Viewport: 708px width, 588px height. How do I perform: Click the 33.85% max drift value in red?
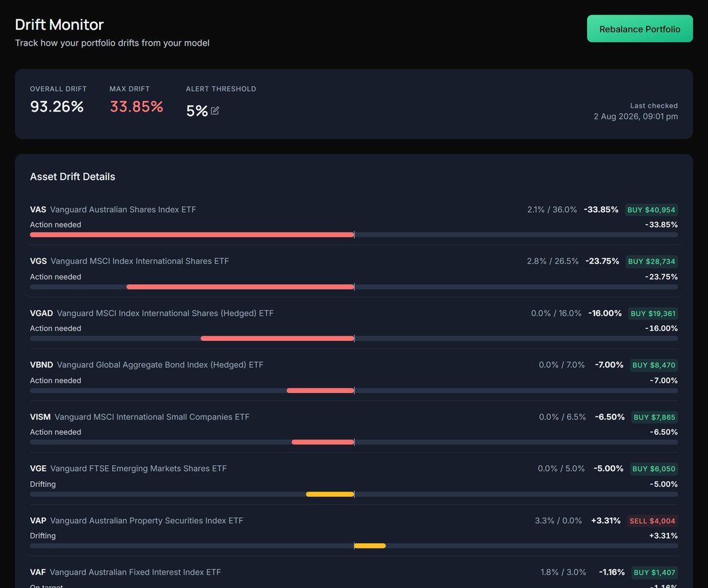tap(136, 106)
